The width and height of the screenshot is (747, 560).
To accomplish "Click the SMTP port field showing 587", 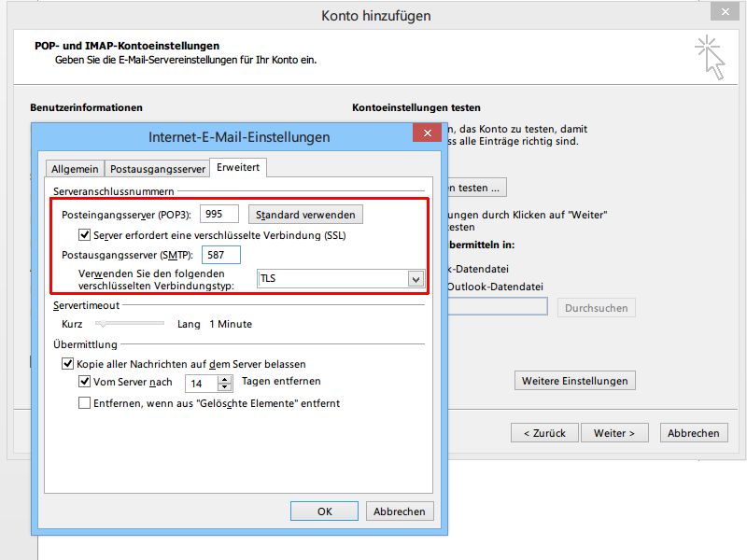I will click(x=221, y=255).
